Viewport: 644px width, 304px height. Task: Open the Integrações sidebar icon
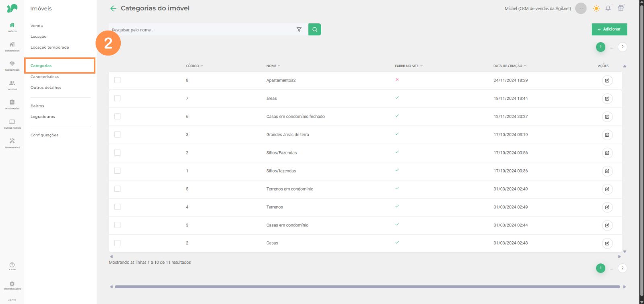[x=12, y=104]
